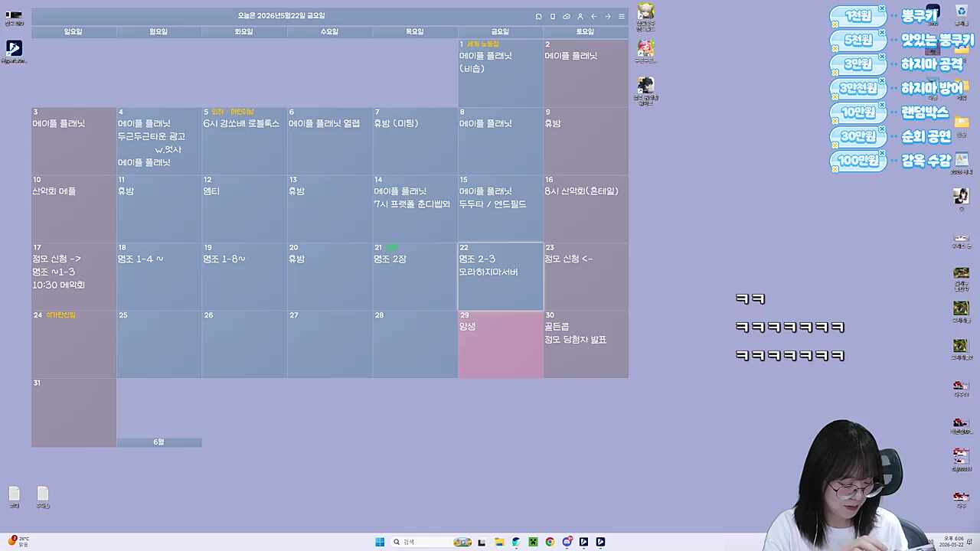Screen dimensions: 980x551
Task: Select today's cell for May 22
Action: (x=501, y=276)
